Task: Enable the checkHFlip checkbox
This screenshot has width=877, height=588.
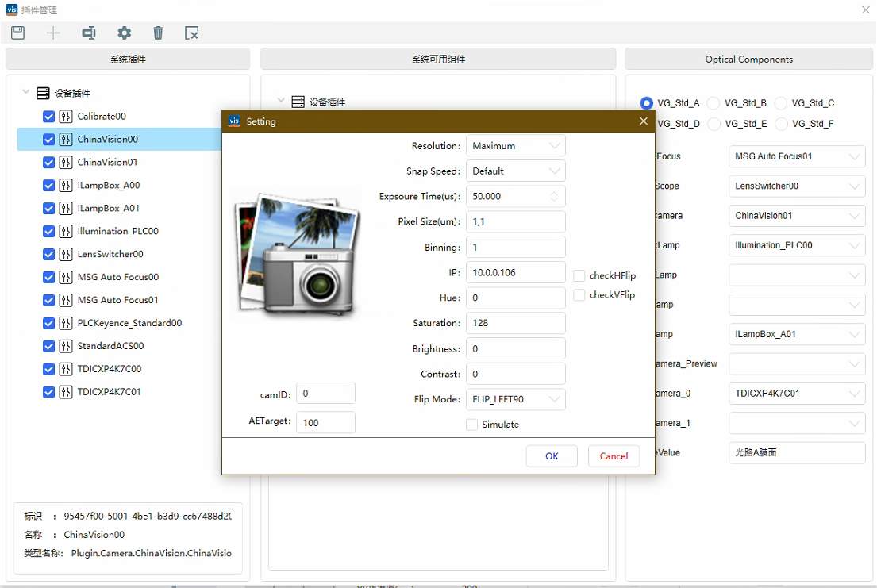Action: (x=579, y=275)
